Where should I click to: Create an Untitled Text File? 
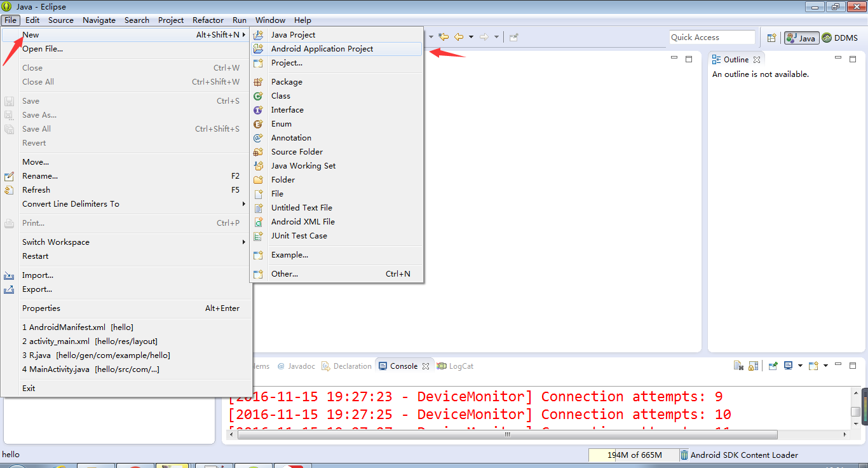(x=337, y=208)
